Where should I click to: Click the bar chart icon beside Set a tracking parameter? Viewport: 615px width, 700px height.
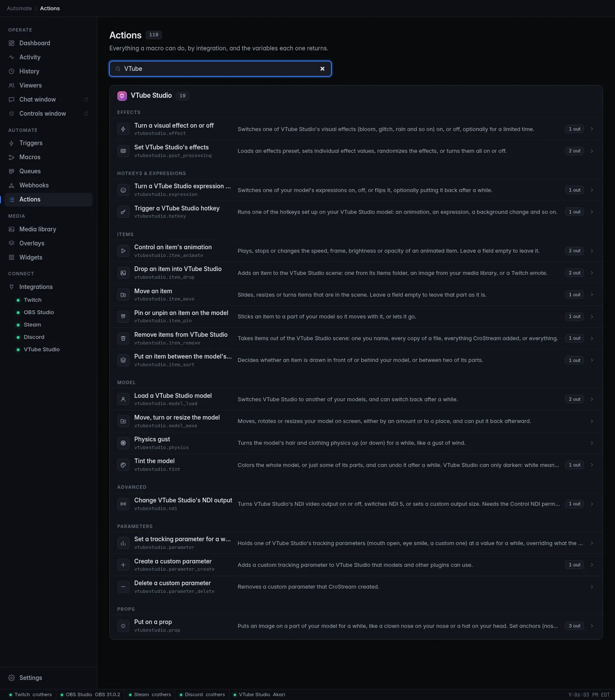123,543
